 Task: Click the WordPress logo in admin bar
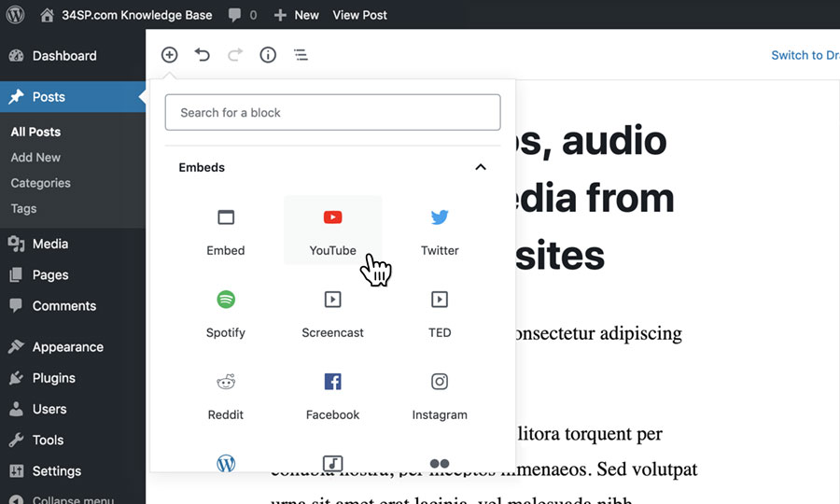[x=16, y=14]
